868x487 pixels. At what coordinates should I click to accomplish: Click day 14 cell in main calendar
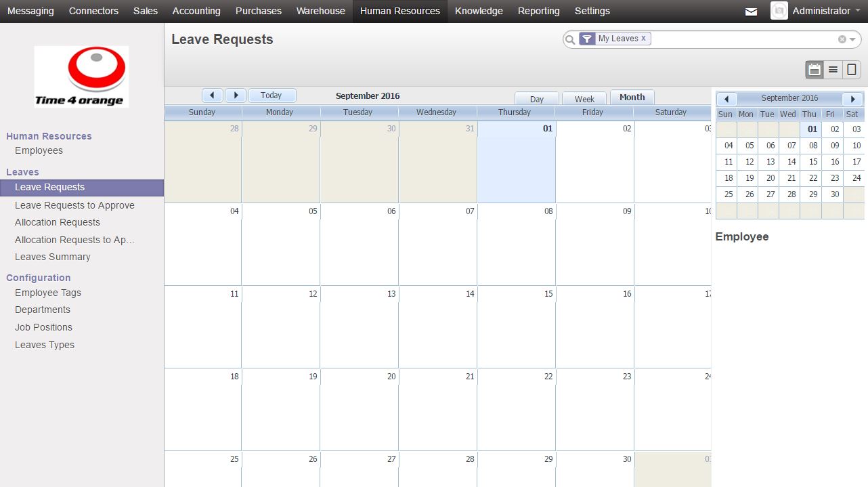coord(438,326)
